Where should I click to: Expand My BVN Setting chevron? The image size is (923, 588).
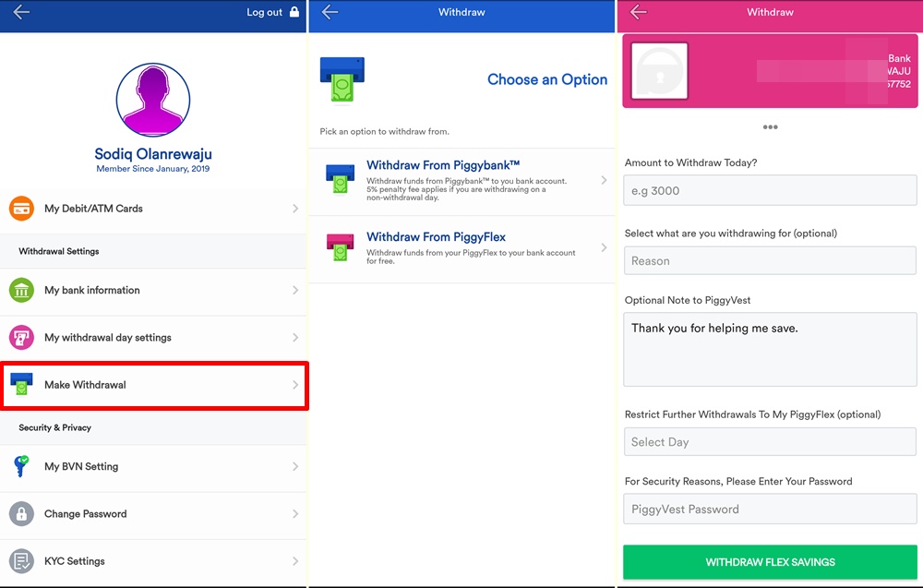click(x=295, y=466)
